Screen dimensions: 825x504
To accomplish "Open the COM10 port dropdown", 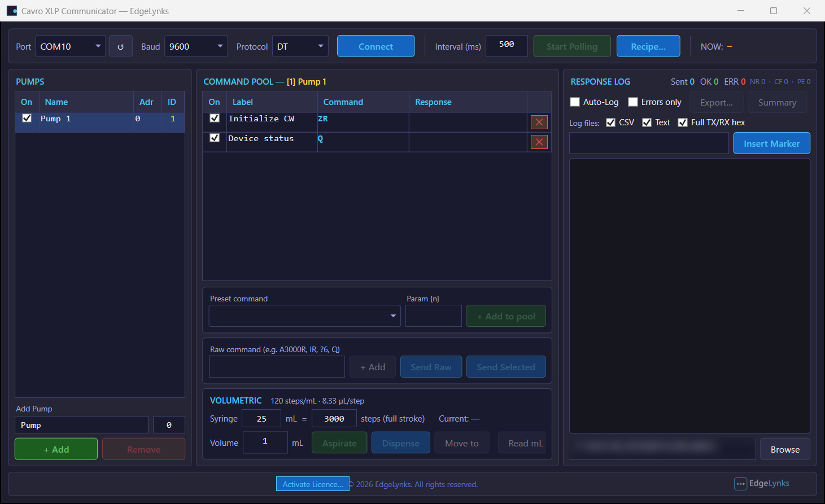I will tap(71, 46).
